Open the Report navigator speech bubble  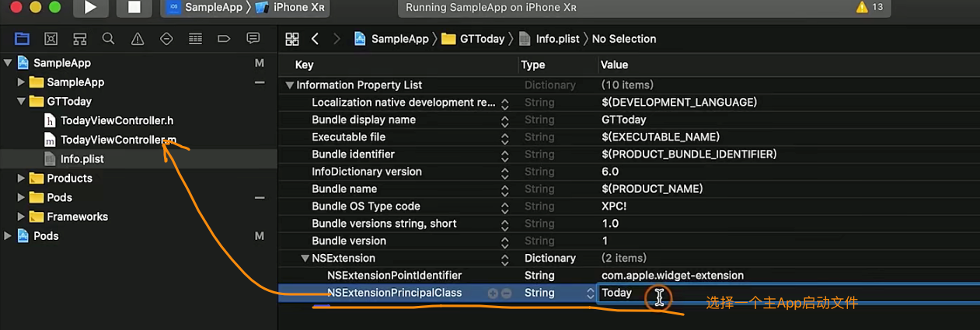click(x=253, y=39)
